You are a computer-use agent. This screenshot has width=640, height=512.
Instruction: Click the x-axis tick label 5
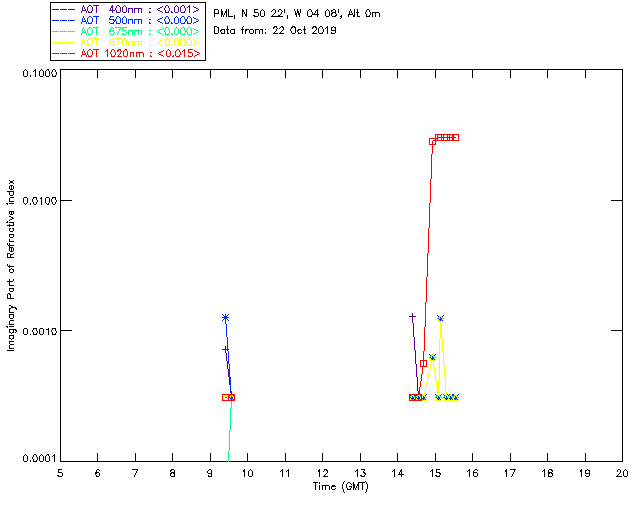[x=60, y=473]
